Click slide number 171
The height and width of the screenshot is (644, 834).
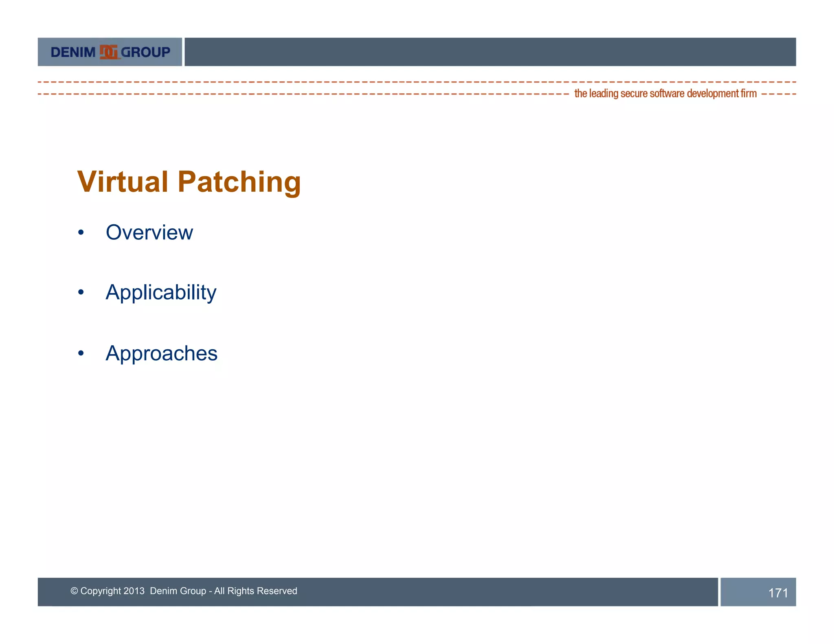coord(778,593)
